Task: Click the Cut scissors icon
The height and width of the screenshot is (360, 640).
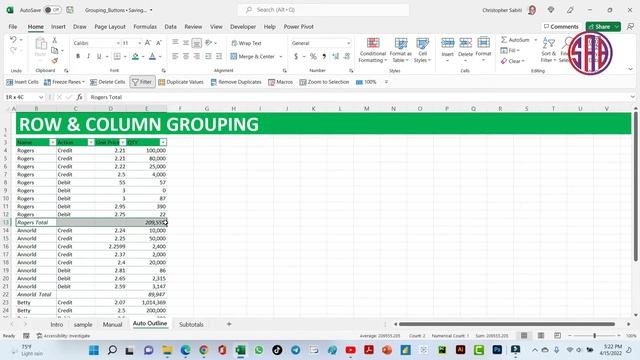Action: point(55,40)
